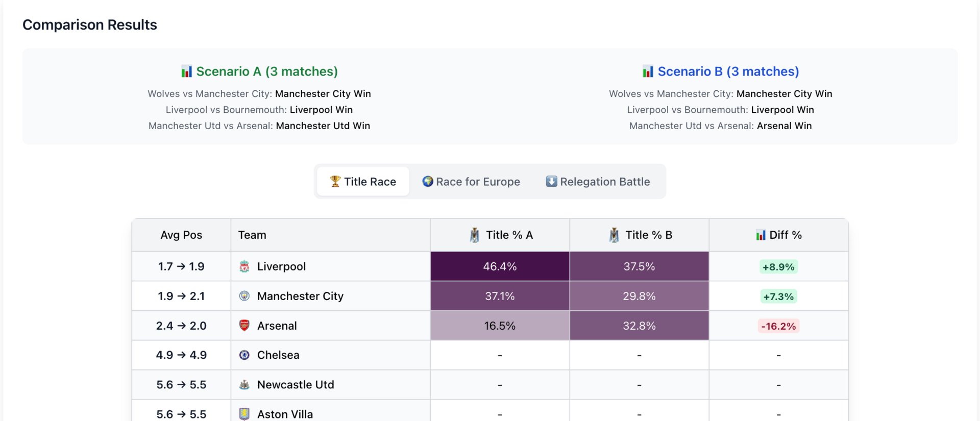Click the bar chart icon beside Scenario B

(648, 71)
